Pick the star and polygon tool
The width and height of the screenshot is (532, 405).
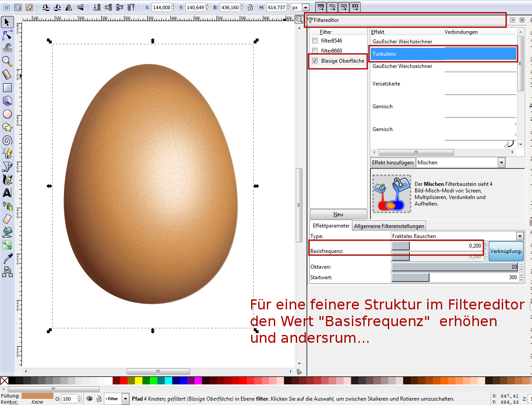pos(7,127)
